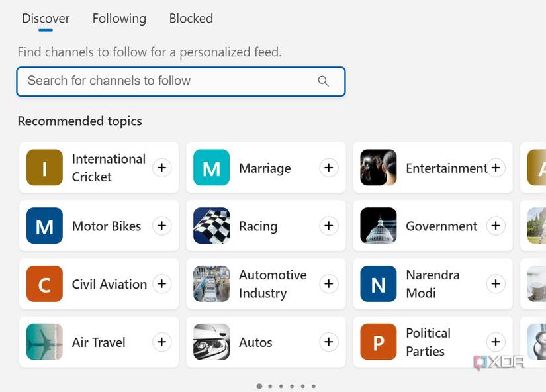Follow the International Cricket topic with its plus icon
546x392 pixels.
pos(162,168)
